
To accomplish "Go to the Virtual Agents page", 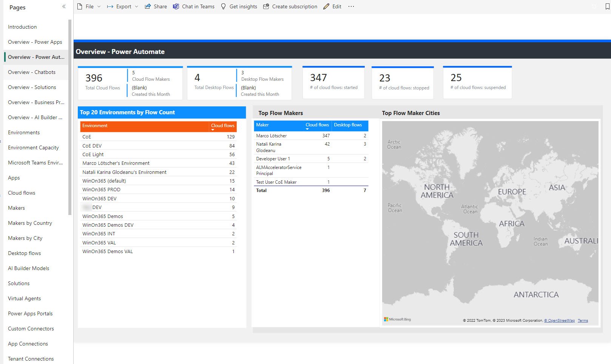I will (36, 298).
